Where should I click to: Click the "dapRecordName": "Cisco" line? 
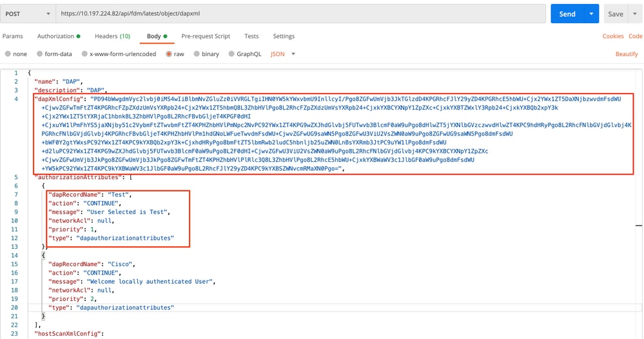92,264
